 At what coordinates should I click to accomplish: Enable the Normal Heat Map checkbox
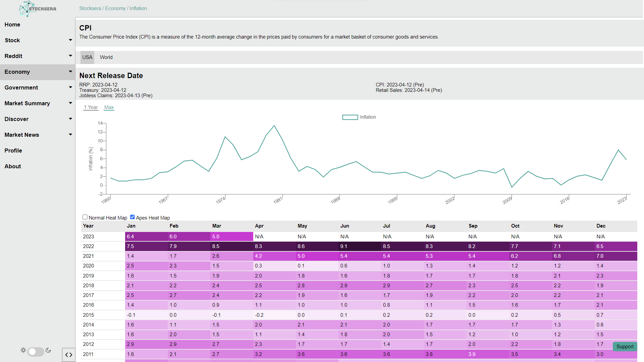85,217
